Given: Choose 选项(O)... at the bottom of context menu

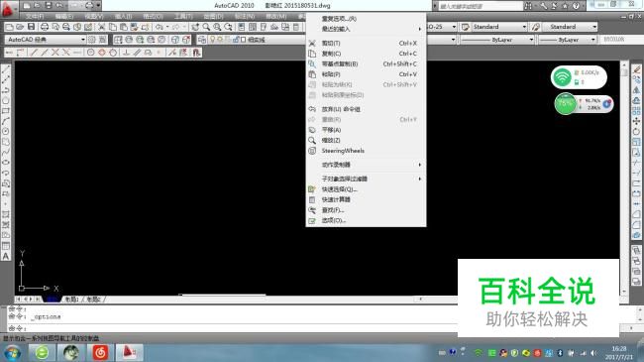Looking at the screenshot, I should click(x=366, y=220).
